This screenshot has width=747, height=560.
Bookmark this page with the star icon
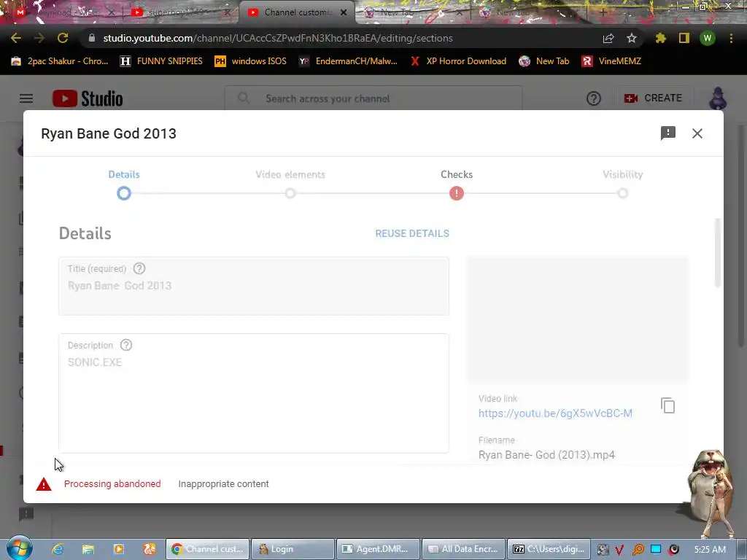(x=632, y=38)
